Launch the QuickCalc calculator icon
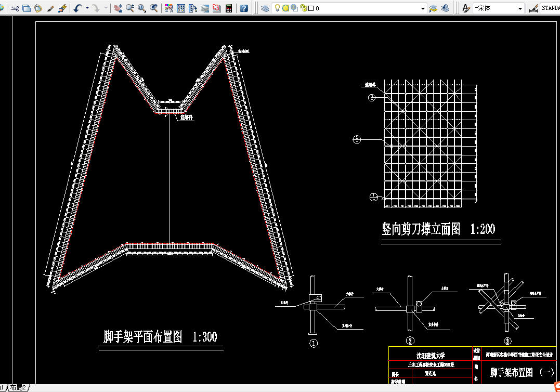Viewport: 560px width, 392px height. (229, 8)
